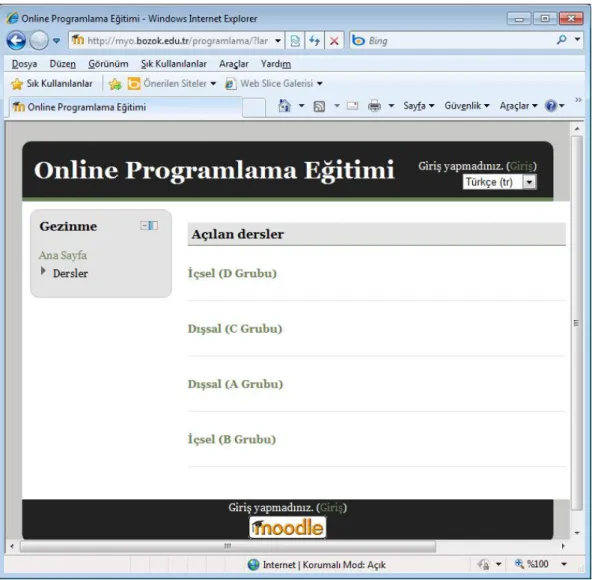The width and height of the screenshot is (592, 580).
Task: Click the blue Help question mark icon
Action: click(x=550, y=106)
